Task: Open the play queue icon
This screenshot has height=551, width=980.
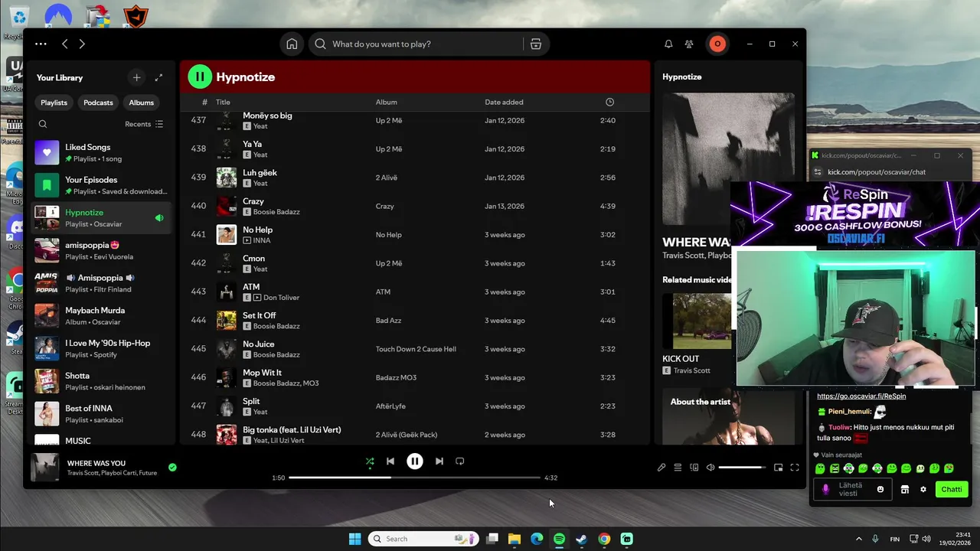Action: point(678,468)
